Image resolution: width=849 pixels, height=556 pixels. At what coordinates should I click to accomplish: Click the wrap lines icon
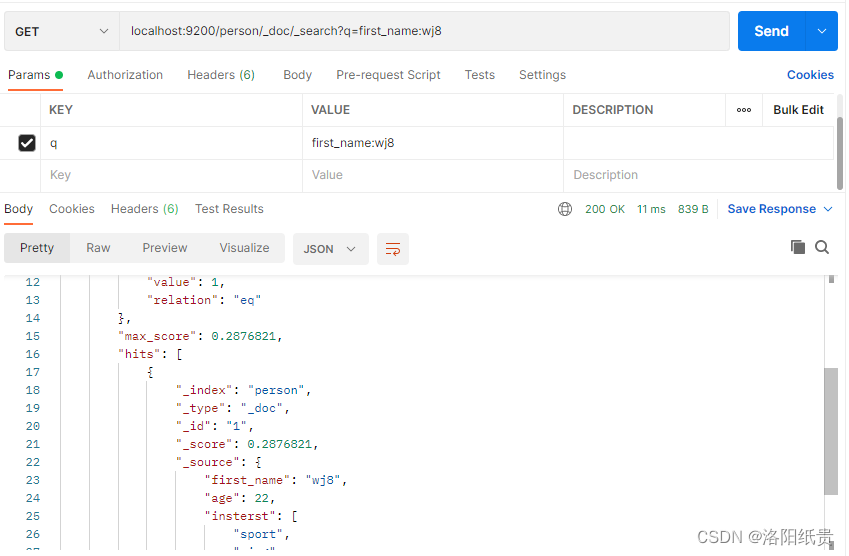tap(393, 249)
